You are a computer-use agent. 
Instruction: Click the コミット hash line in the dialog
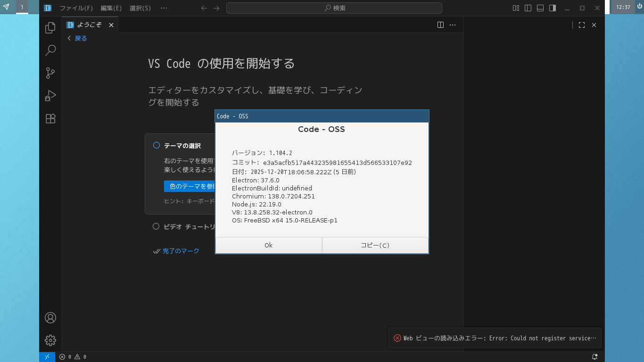coord(322,163)
